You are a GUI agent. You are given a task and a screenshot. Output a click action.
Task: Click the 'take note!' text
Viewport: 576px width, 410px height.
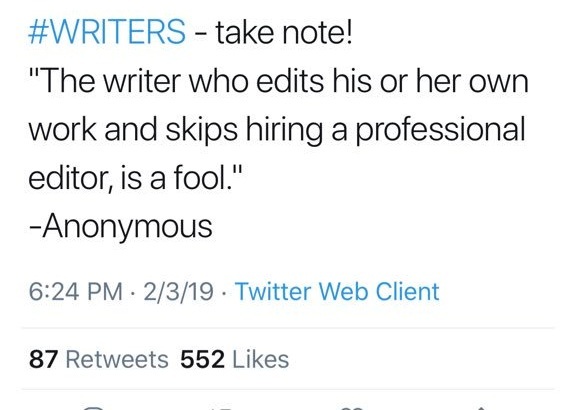[x=284, y=33]
